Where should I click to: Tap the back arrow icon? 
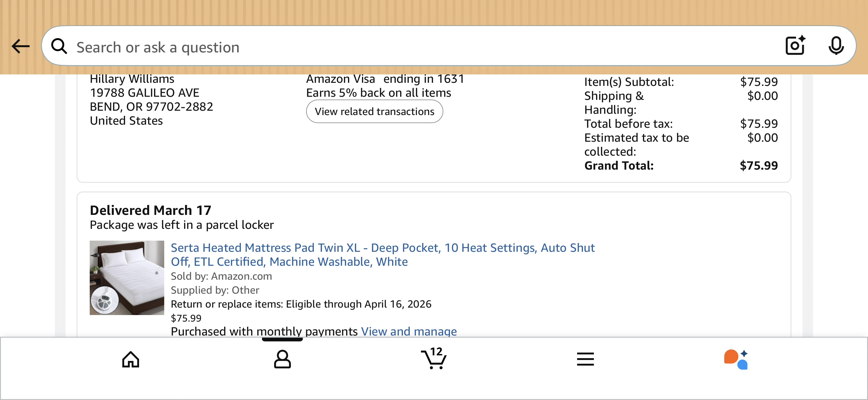pyautogui.click(x=20, y=47)
